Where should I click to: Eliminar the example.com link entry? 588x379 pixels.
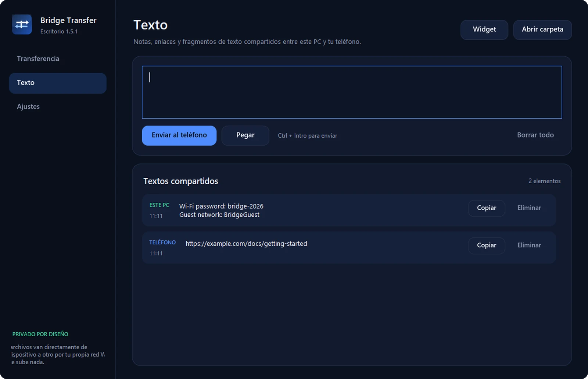tap(529, 245)
